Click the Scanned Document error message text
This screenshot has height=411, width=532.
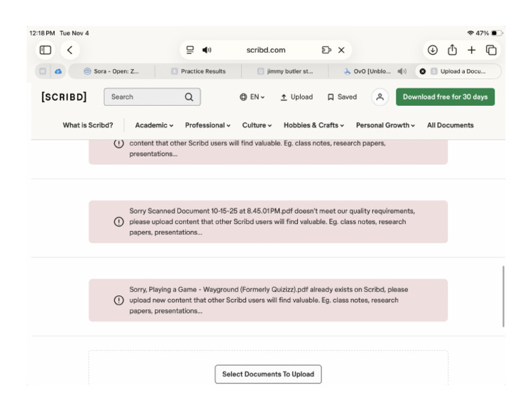point(272,221)
